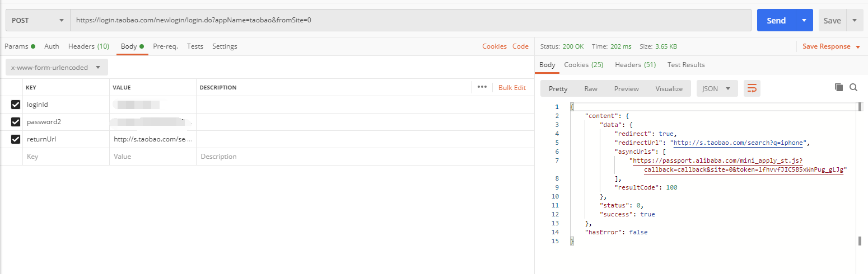
Task: Click the Save button
Action: (832, 20)
